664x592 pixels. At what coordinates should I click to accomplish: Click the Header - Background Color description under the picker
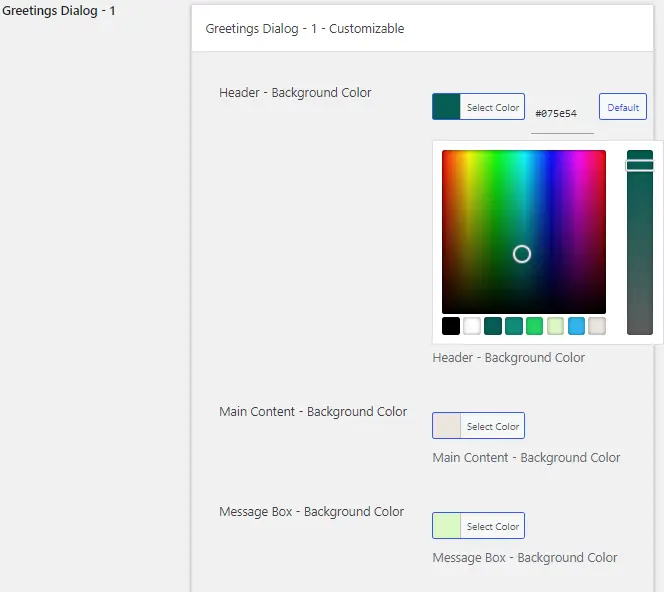click(509, 358)
